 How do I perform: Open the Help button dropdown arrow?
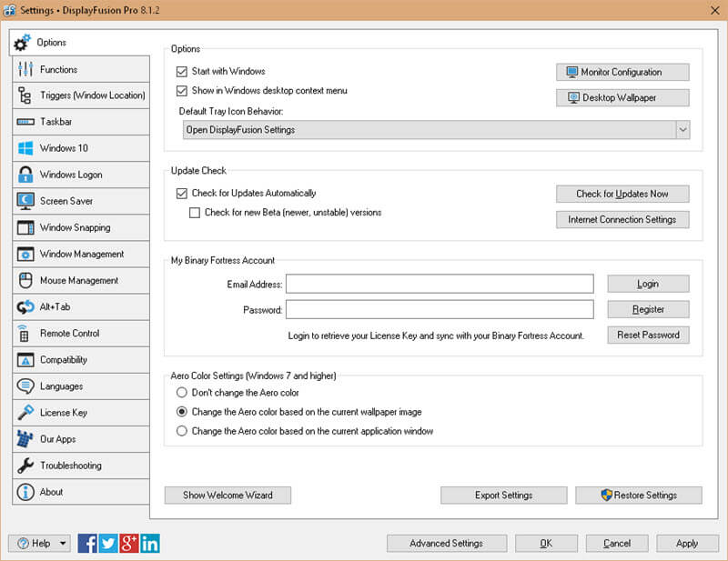63,544
